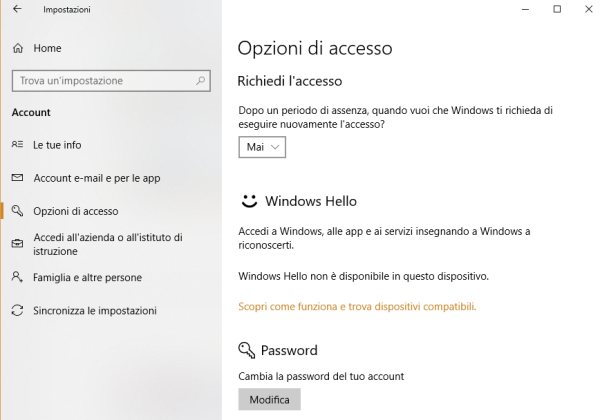Click the key icon for Opzioni di accesso
The height and width of the screenshot is (420, 600).
[x=17, y=211]
